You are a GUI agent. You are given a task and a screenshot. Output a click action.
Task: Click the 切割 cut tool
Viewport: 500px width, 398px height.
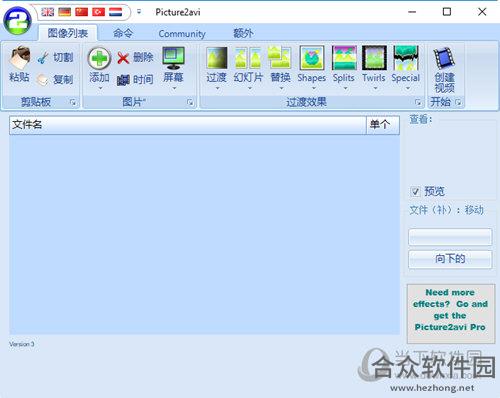click(x=55, y=58)
